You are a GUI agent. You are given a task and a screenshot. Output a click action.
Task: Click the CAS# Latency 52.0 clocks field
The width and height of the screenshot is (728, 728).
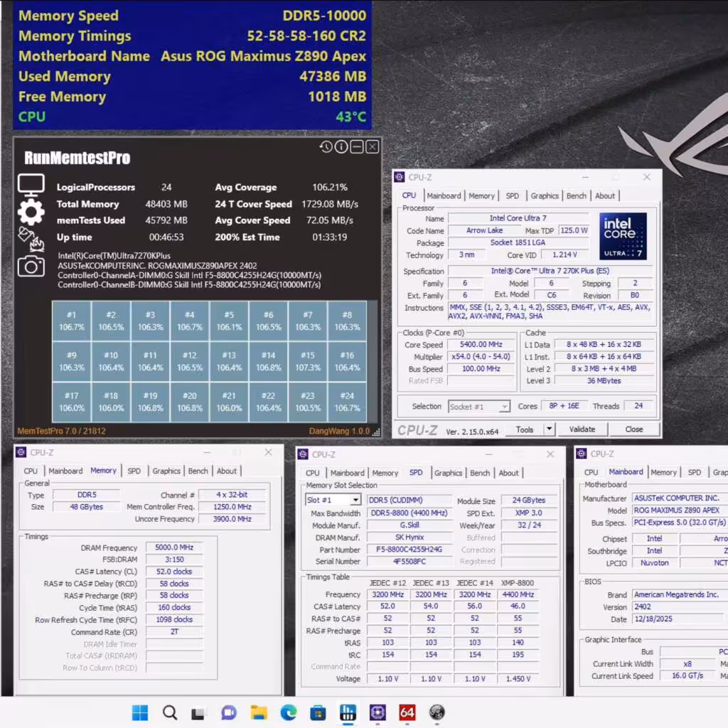pyautogui.click(x=174, y=572)
